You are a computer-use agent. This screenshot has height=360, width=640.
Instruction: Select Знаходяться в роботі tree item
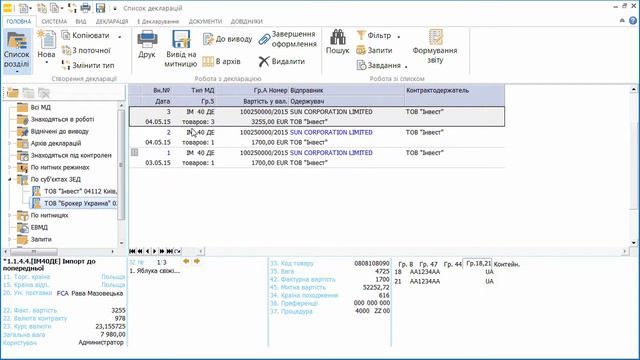pos(62,119)
